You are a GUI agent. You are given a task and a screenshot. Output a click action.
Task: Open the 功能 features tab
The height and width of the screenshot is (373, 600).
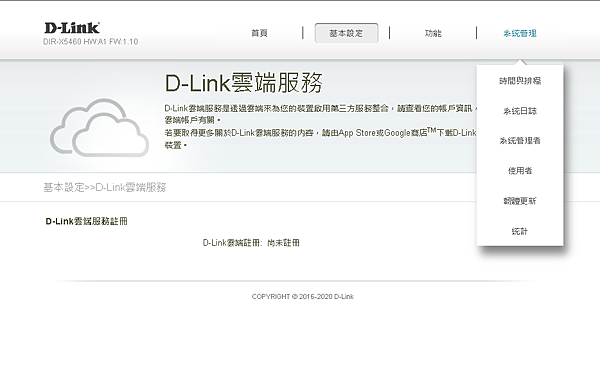pyautogui.click(x=433, y=33)
